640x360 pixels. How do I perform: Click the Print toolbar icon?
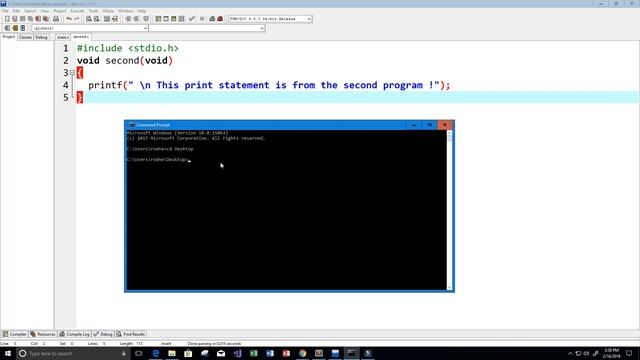pos(56,19)
